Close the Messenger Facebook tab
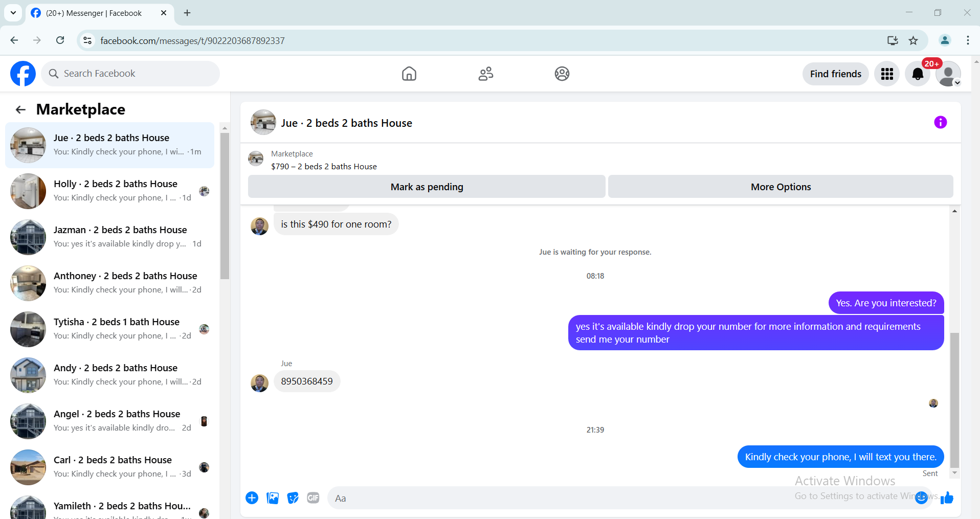This screenshot has width=980, height=519. point(164,13)
